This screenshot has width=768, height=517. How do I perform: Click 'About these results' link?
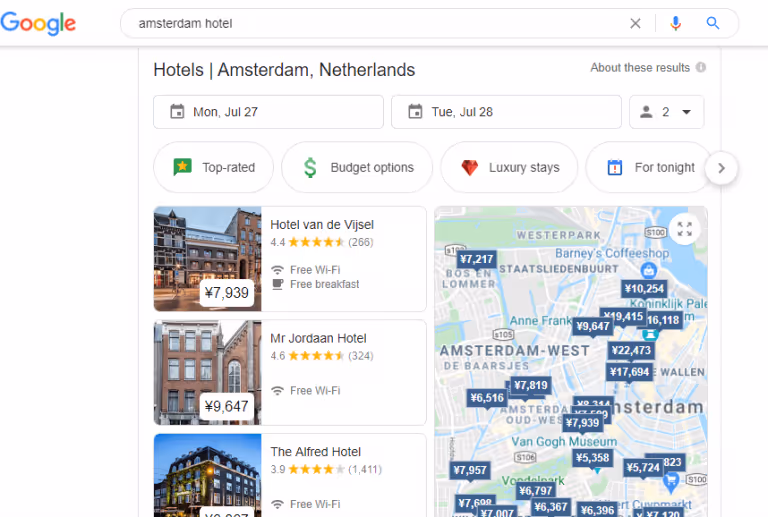point(640,68)
